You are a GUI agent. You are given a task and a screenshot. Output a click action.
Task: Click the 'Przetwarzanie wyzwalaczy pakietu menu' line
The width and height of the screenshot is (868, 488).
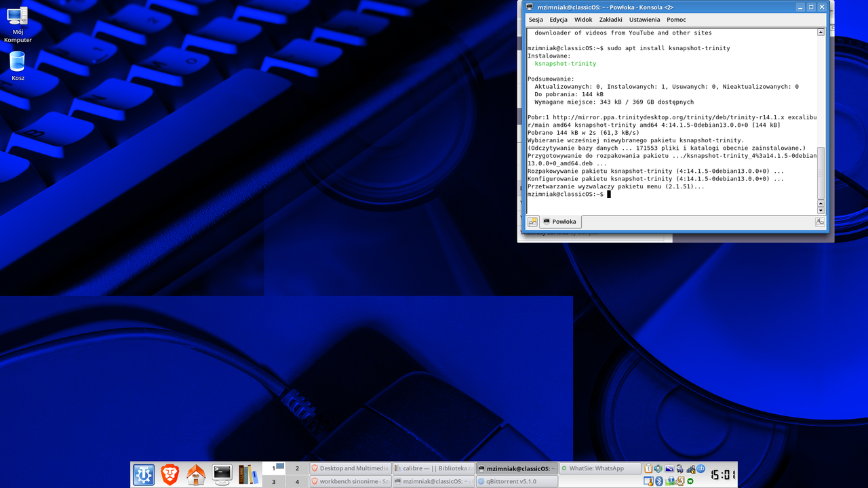[x=616, y=186]
